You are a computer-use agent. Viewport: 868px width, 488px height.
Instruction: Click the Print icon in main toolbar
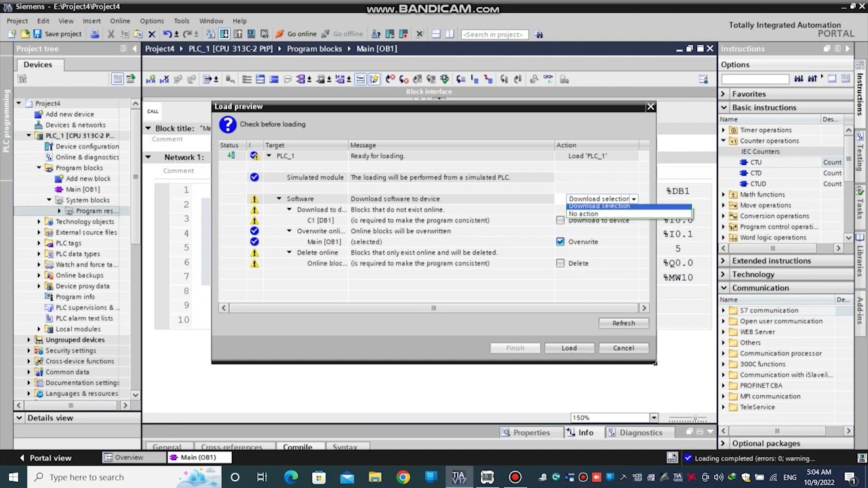(x=95, y=34)
